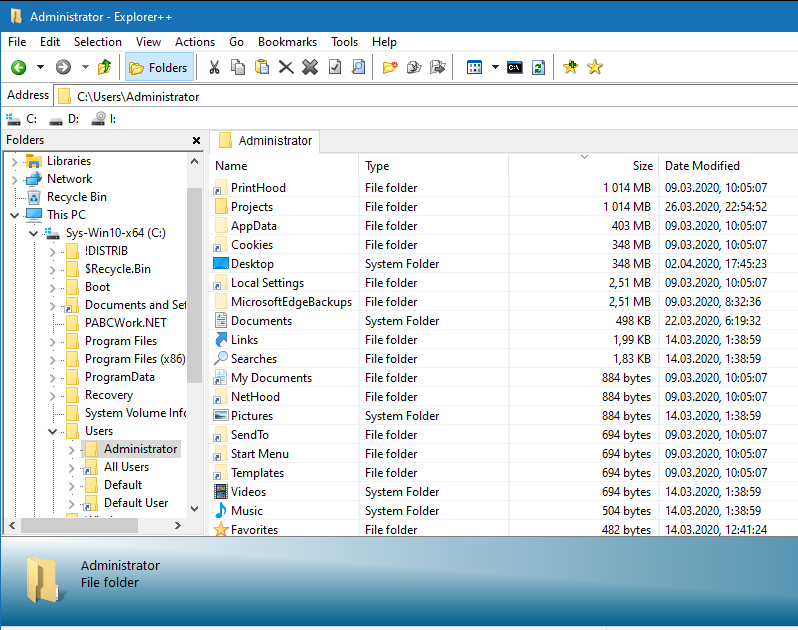Select the Desktop item in the file list
This screenshot has height=630, width=798.
[252, 264]
